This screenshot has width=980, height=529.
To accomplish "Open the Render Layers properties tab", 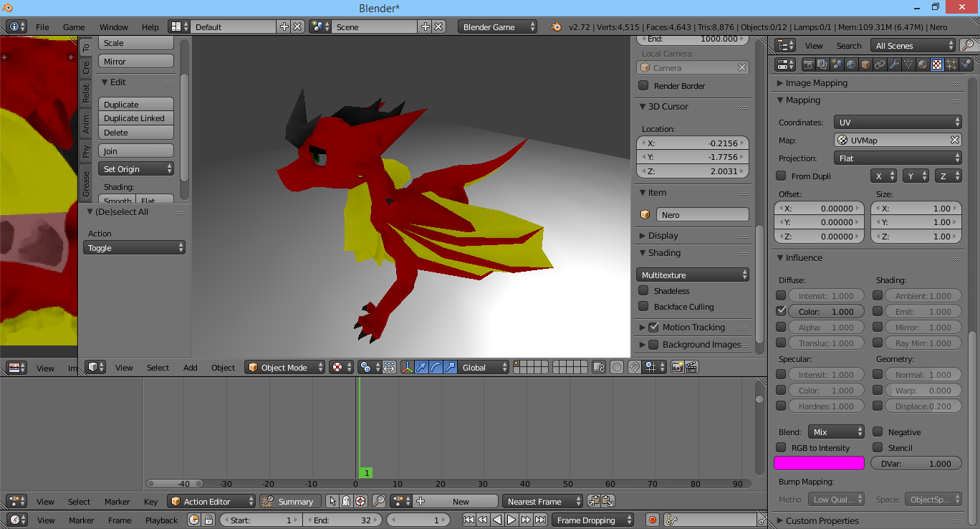I will 822,65.
